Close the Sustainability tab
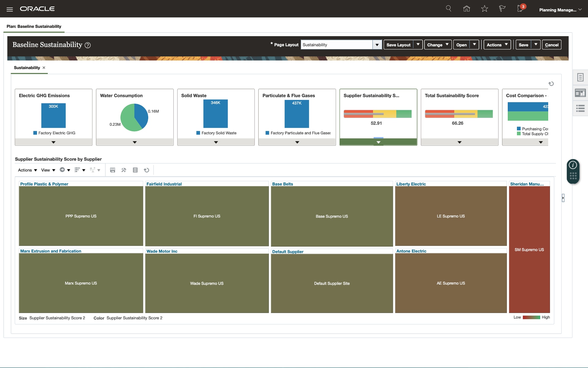 click(x=44, y=68)
